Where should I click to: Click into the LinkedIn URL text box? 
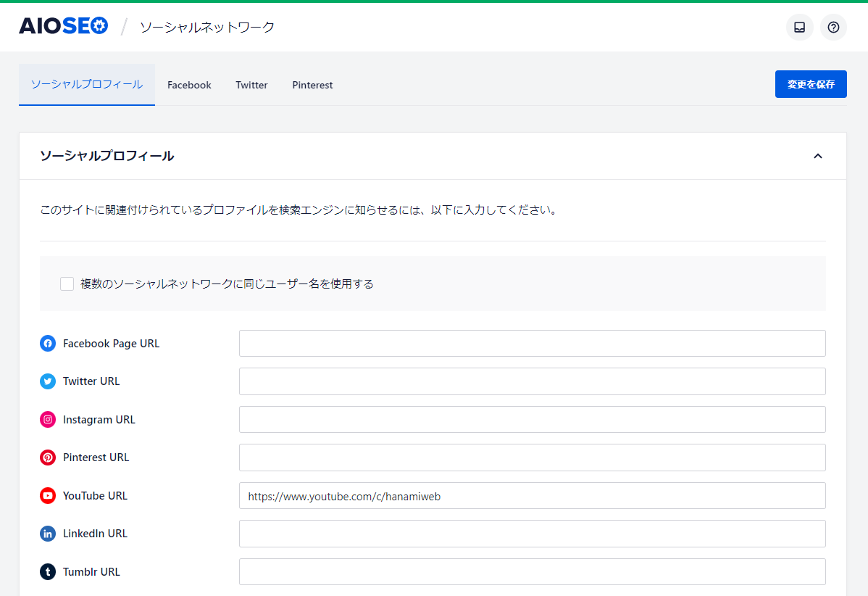click(532, 534)
